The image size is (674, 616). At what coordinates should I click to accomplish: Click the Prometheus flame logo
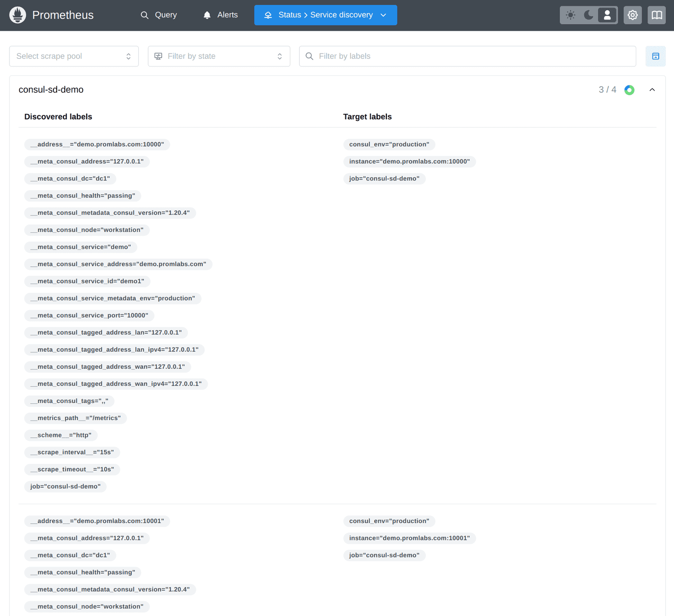coord(18,15)
